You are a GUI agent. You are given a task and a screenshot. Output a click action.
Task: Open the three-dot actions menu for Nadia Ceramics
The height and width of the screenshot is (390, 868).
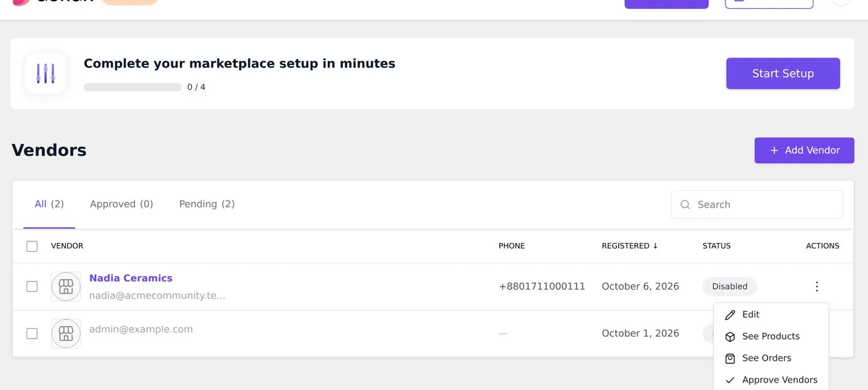(x=817, y=286)
